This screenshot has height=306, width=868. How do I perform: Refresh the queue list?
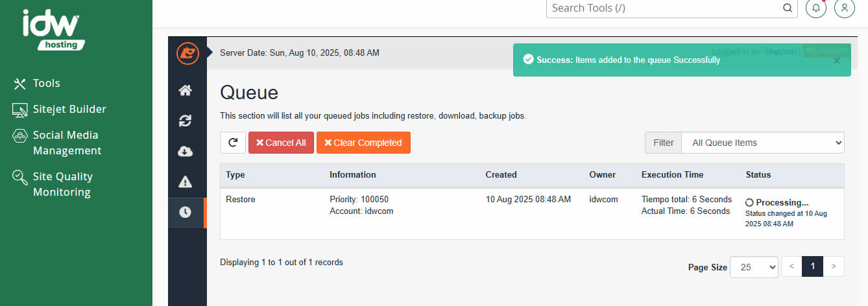coord(233,143)
